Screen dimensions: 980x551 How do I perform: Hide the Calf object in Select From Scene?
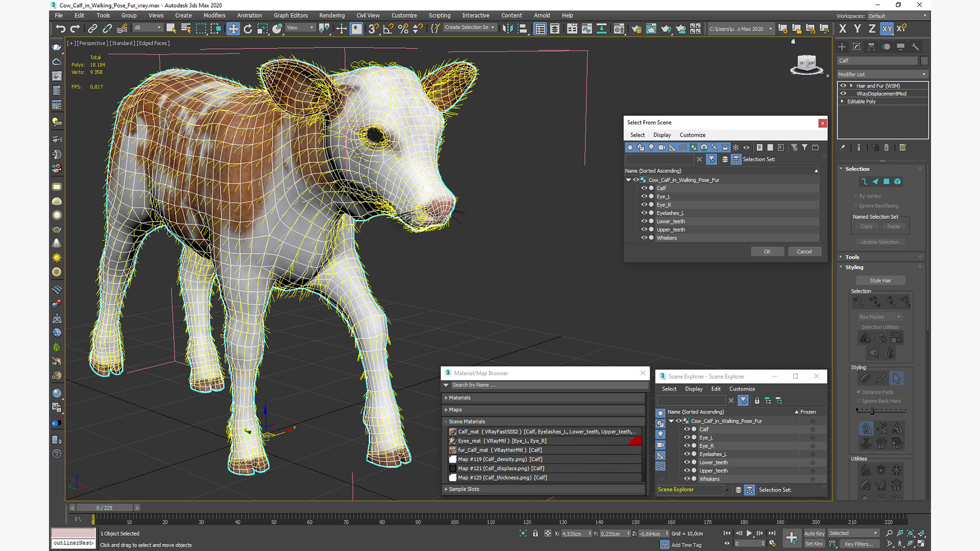point(644,188)
